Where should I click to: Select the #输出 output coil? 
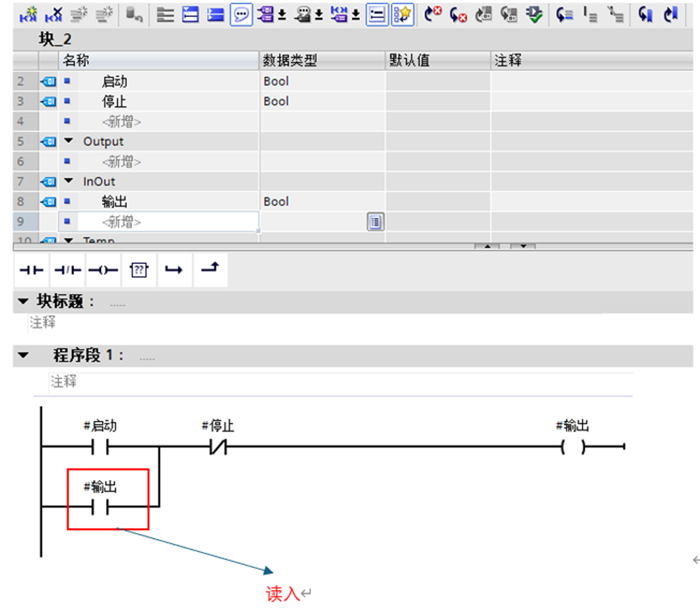tap(573, 446)
